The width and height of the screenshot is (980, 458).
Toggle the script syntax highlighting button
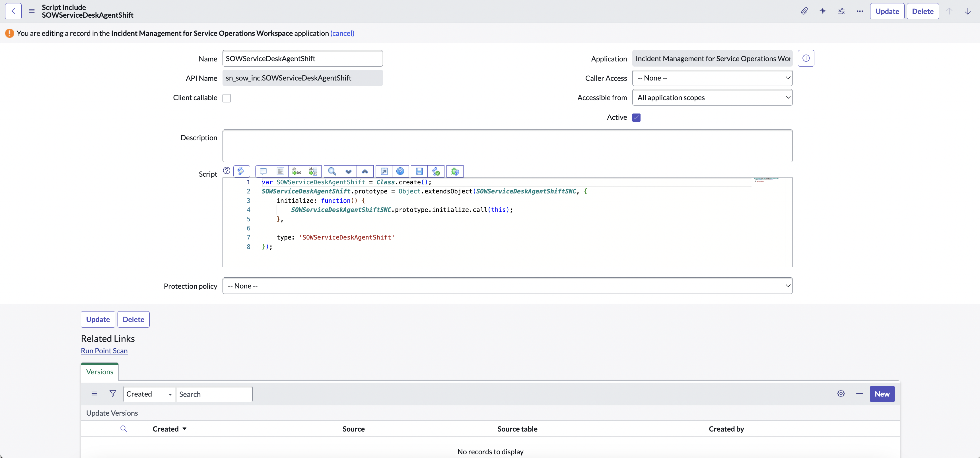coord(241,171)
